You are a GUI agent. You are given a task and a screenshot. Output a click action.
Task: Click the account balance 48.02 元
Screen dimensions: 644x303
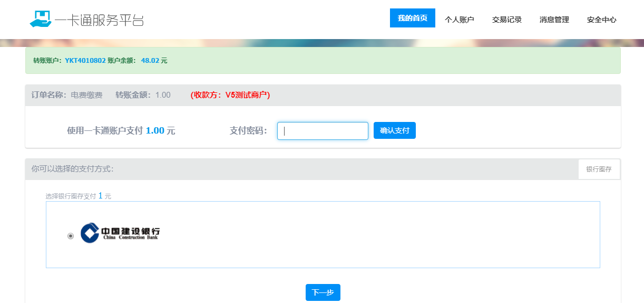154,61
